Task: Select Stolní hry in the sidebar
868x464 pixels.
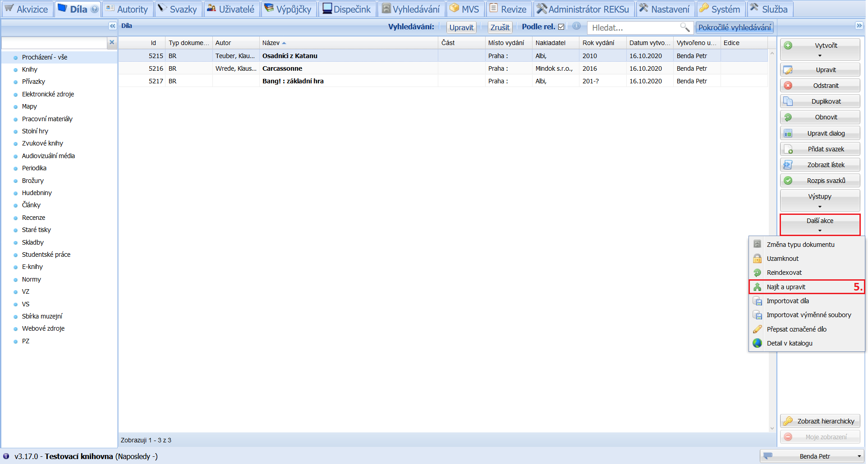Action: pos(35,131)
